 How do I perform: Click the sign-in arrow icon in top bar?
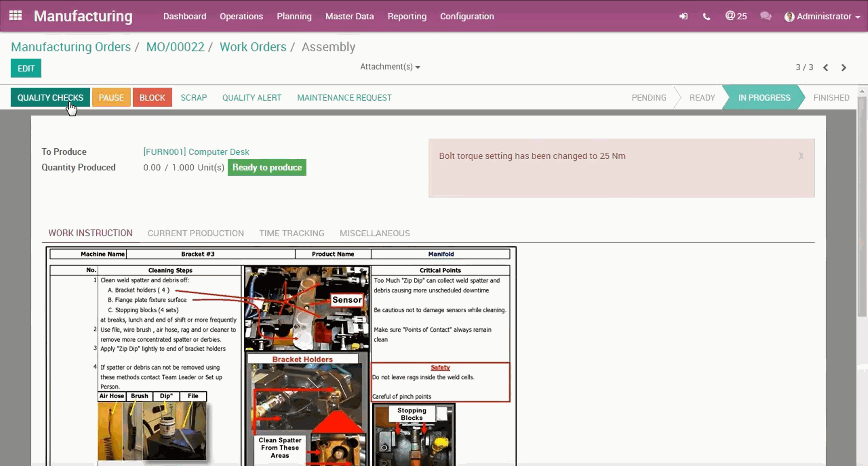click(683, 16)
